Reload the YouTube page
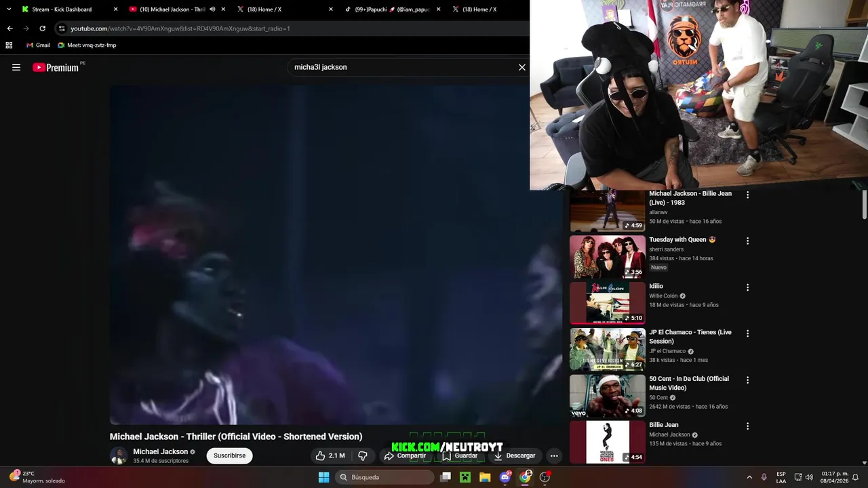The image size is (868, 488). point(42,28)
